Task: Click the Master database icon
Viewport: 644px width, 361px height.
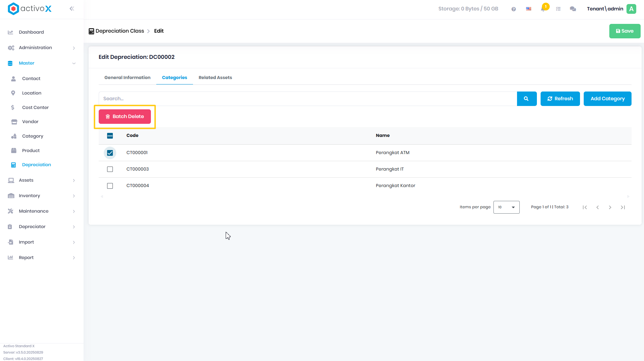Action: [10, 63]
